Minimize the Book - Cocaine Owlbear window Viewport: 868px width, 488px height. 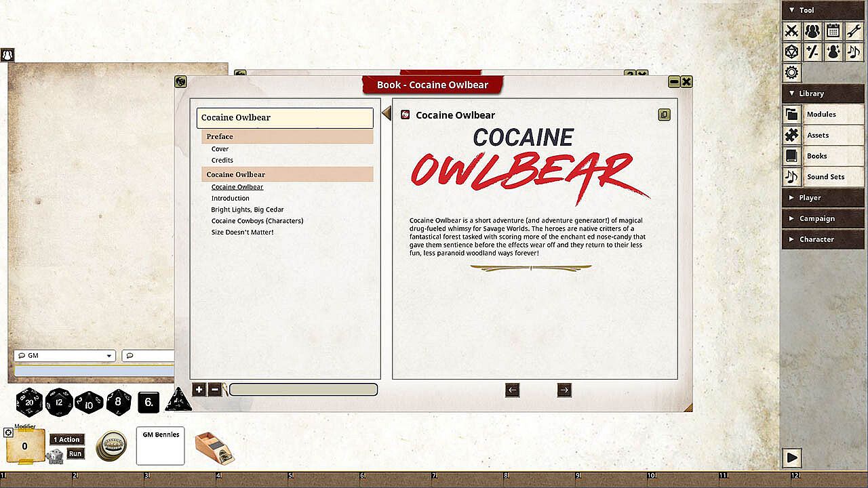click(x=674, y=82)
